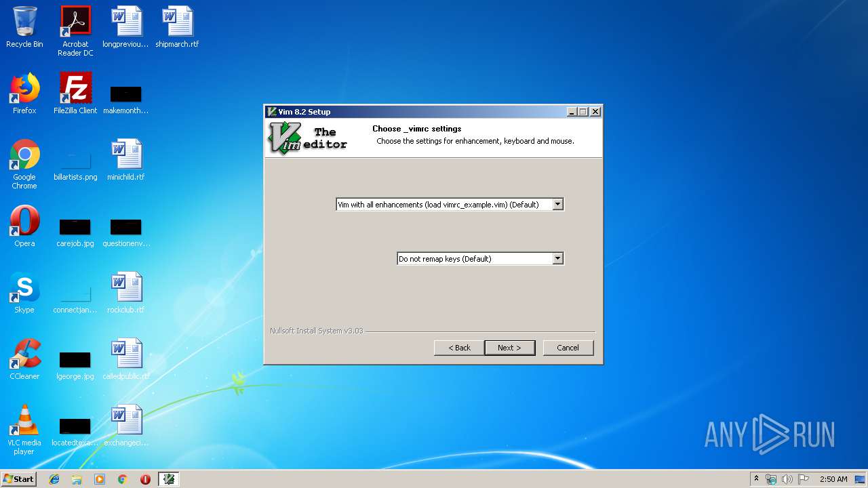Go back to the previous setup page
Viewport: 868px width, 488px height.
pyautogui.click(x=459, y=348)
